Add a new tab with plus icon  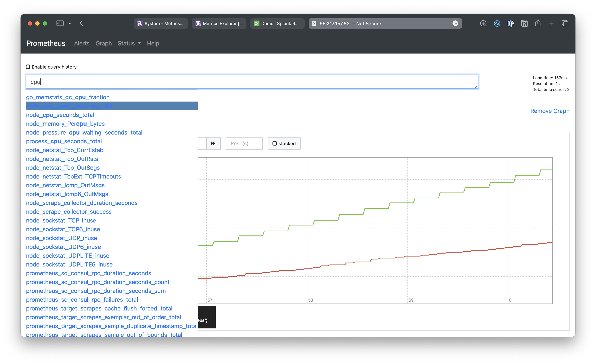551,23
